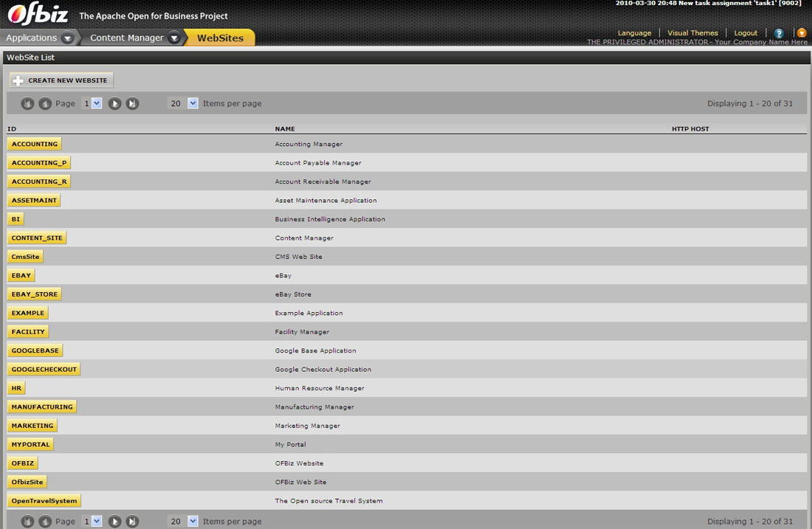Click the previous page icon in top pager
Image resolution: width=812 pixels, height=529 pixels.
45,103
